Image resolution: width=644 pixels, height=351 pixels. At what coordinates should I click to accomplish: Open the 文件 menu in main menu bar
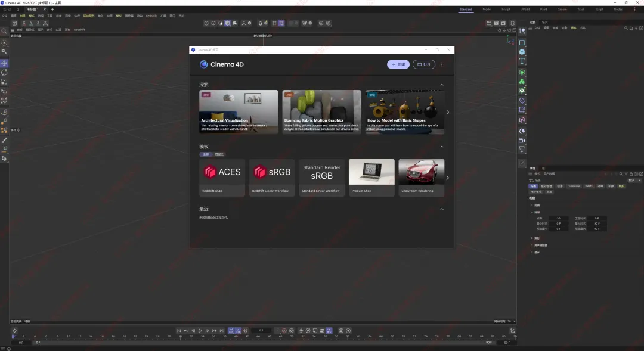coord(5,15)
